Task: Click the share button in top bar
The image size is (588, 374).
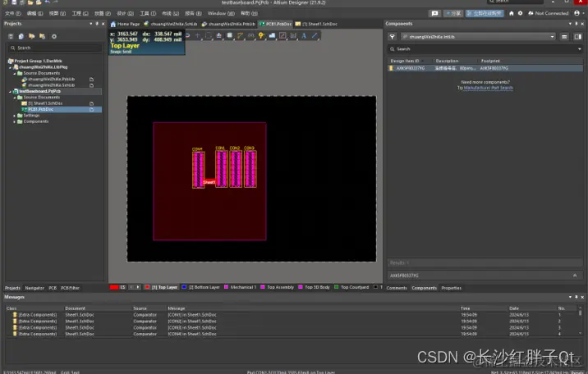Action: pos(453,13)
